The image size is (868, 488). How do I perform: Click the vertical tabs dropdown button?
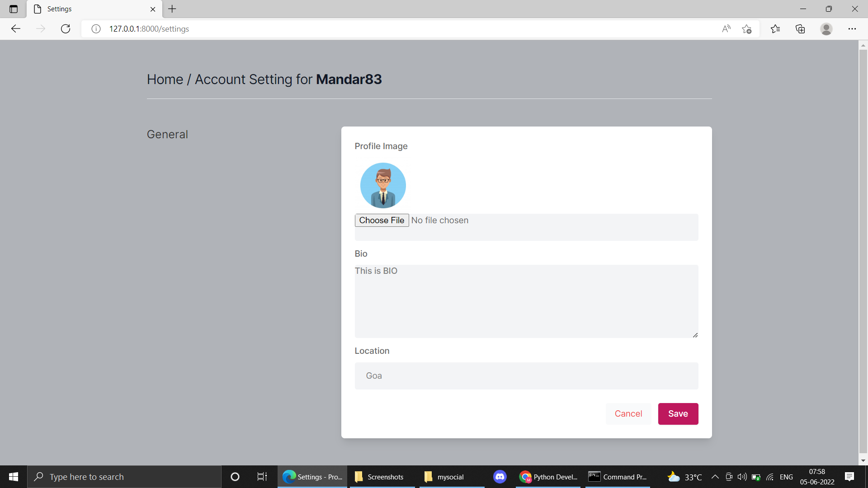click(13, 9)
